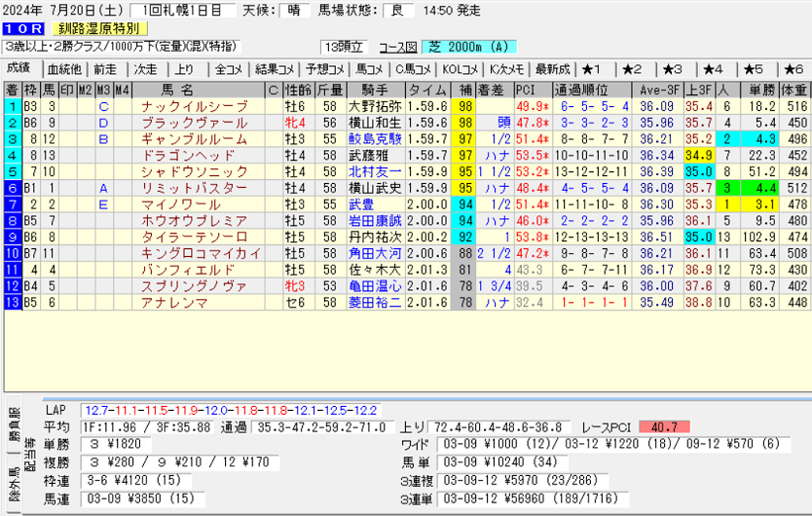Click the blue 10R race number badge

pos(19,29)
